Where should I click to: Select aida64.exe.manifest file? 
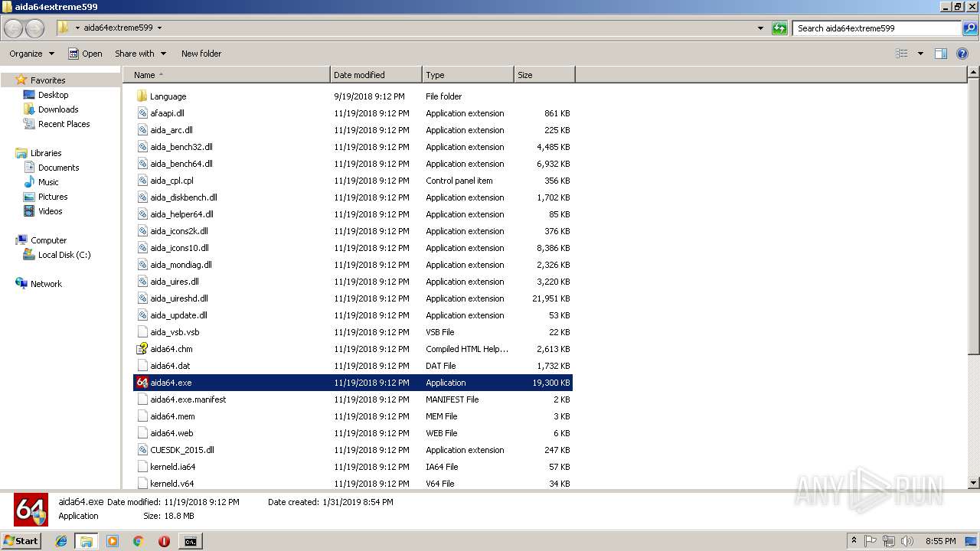(353, 399)
